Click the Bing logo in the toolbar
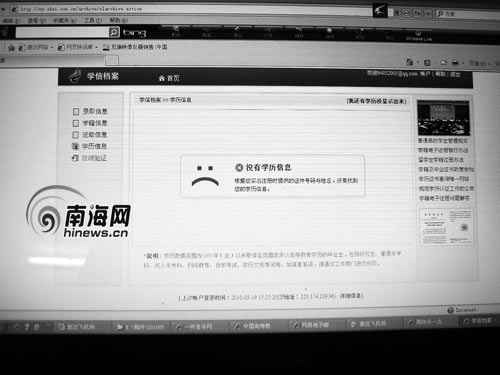500x375 pixels. pyautogui.click(x=134, y=33)
